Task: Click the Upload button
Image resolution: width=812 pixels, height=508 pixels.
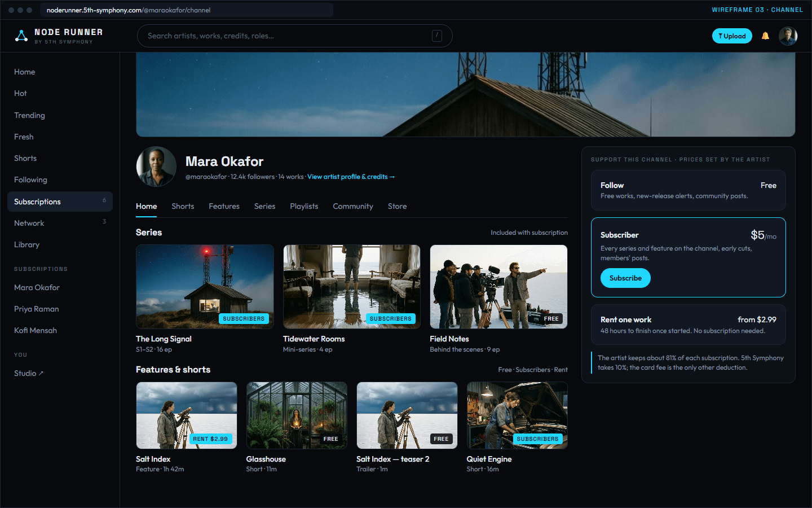Action: [x=732, y=36]
